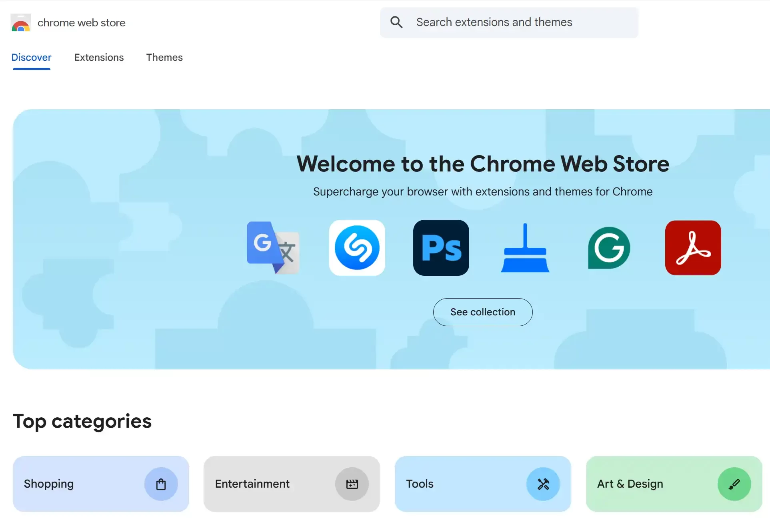Click the Chrome Web Store logo icon

[x=21, y=23]
